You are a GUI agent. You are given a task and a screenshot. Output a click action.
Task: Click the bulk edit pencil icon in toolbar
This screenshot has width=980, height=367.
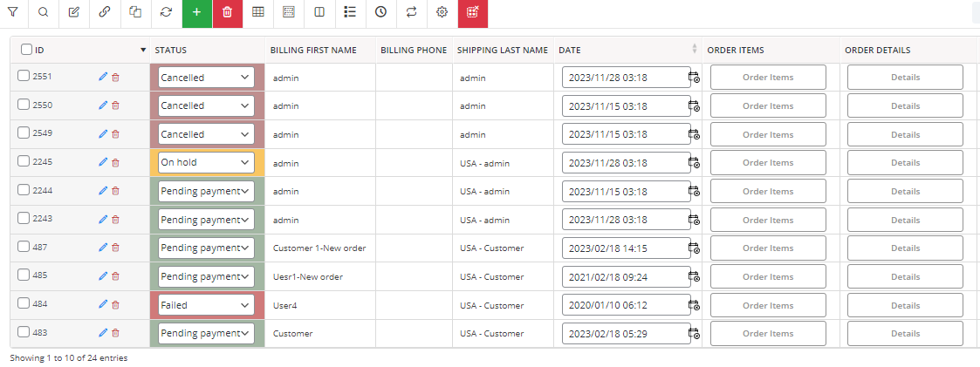(x=74, y=12)
